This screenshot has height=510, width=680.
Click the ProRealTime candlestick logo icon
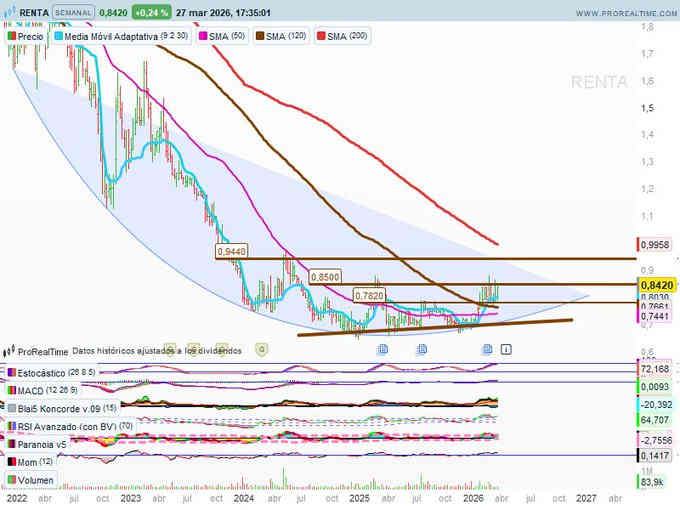tap(9, 351)
